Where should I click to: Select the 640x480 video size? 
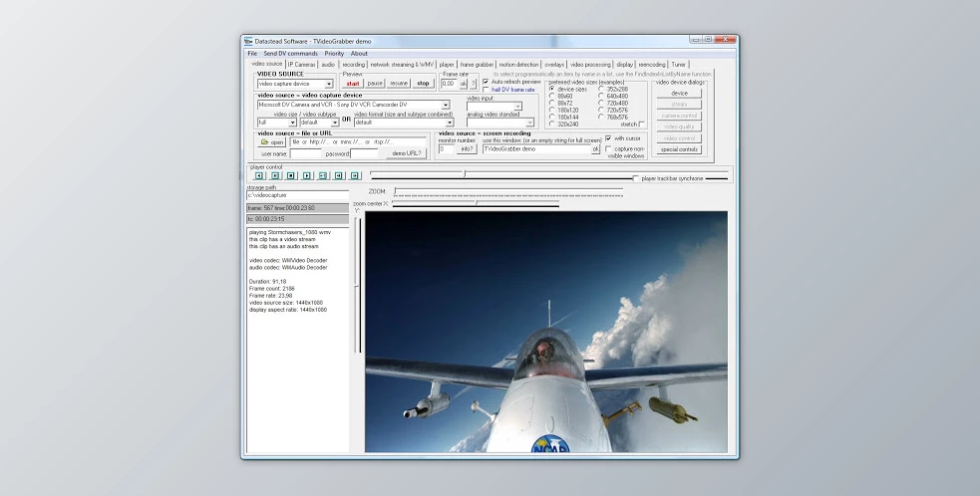(601, 97)
